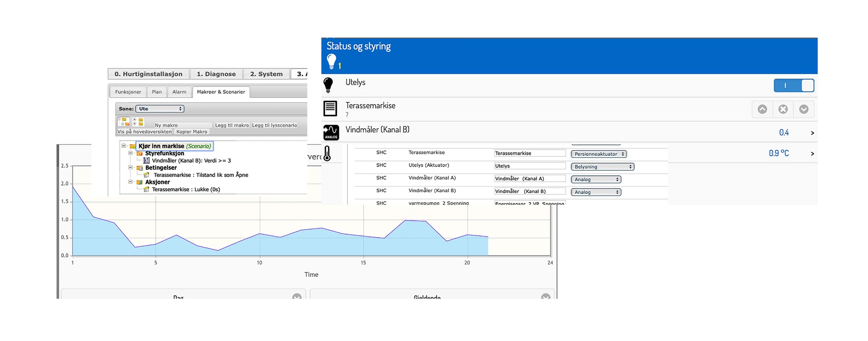868x341 pixels.
Task: Open the Sone dropdown showing Ute
Action: pyautogui.click(x=160, y=109)
